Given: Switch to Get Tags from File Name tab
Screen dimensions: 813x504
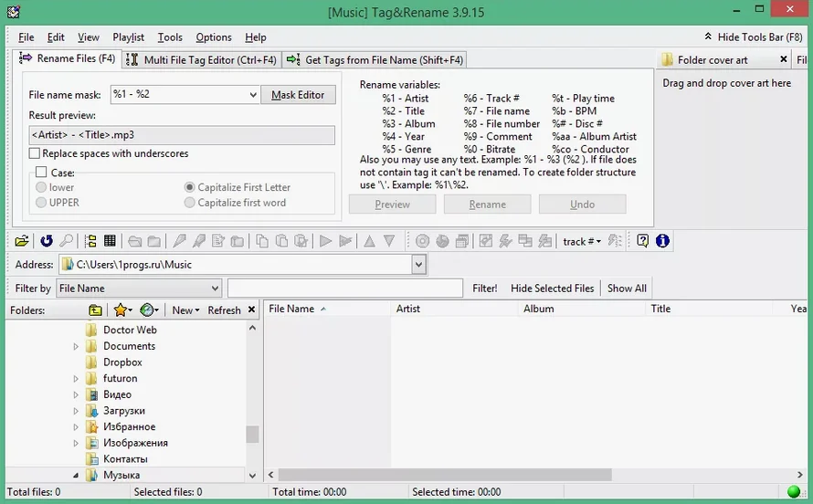Looking at the screenshot, I should [x=375, y=60].
